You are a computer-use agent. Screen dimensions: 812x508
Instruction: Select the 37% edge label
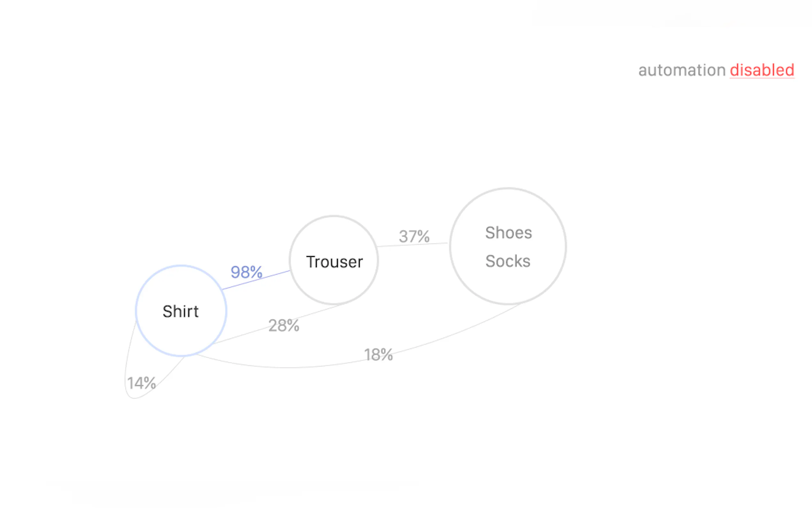(x=414, y=236)
